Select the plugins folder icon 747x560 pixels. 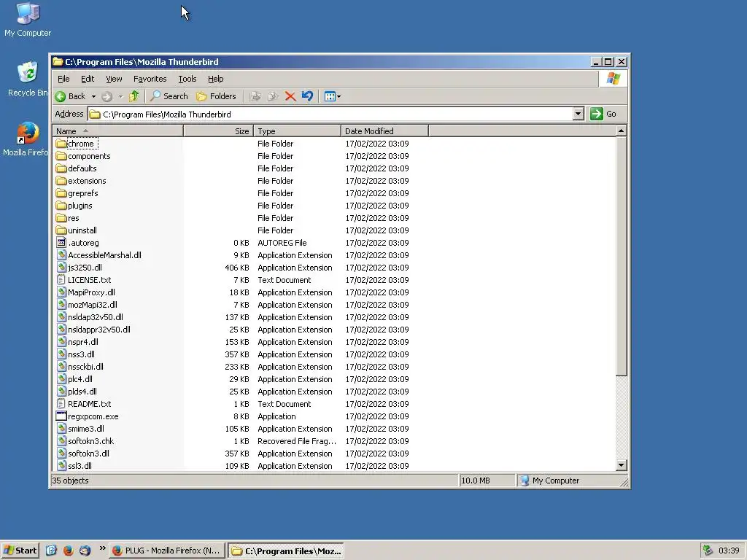pyautogui.click(x=61, y=205)
